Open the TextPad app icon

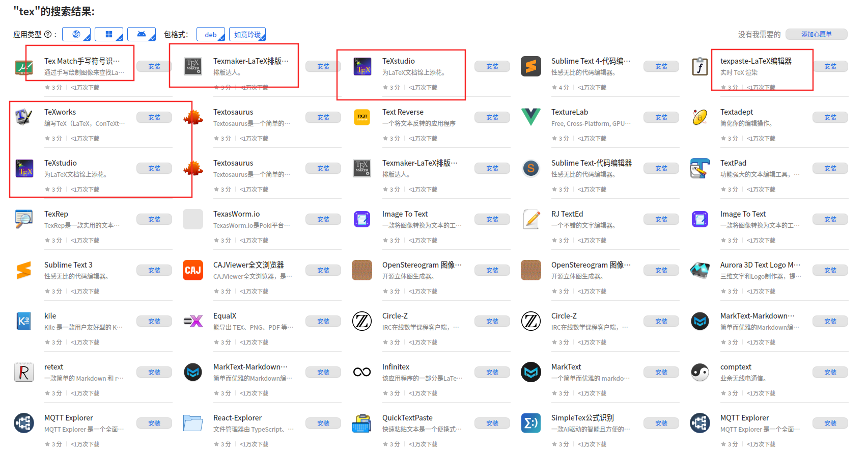[700, 169]
